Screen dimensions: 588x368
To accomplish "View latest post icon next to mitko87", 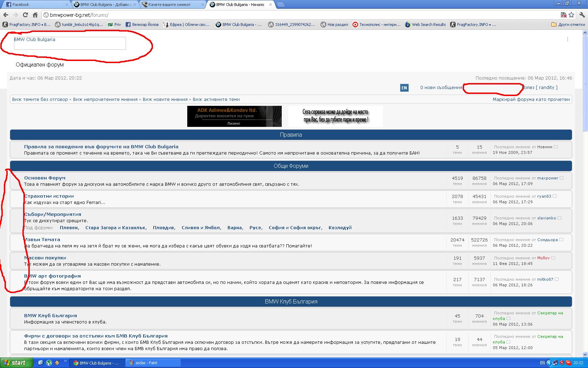I will pyautogui.click(x=556, y=279).
